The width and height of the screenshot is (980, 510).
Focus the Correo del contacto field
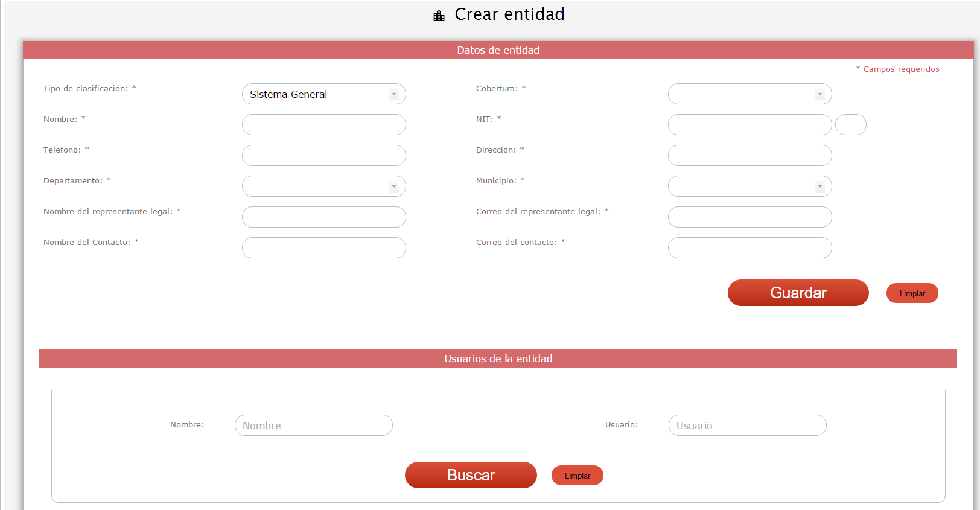[749, 248]
